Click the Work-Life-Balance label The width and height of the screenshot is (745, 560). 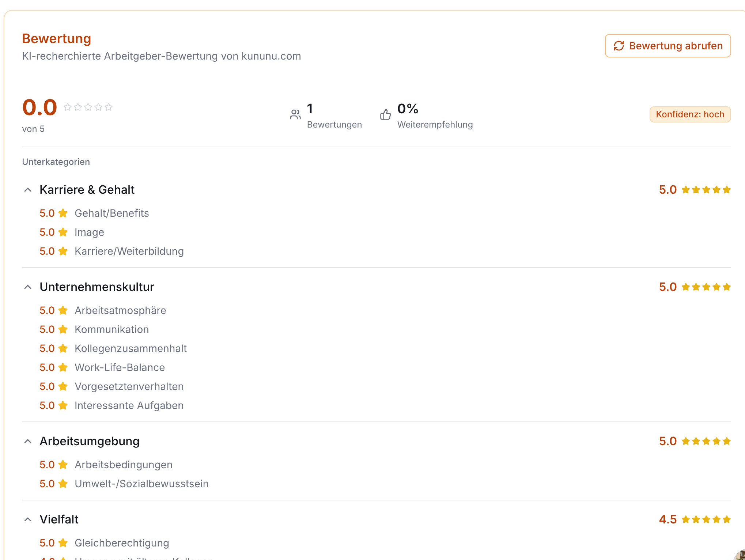120,367
